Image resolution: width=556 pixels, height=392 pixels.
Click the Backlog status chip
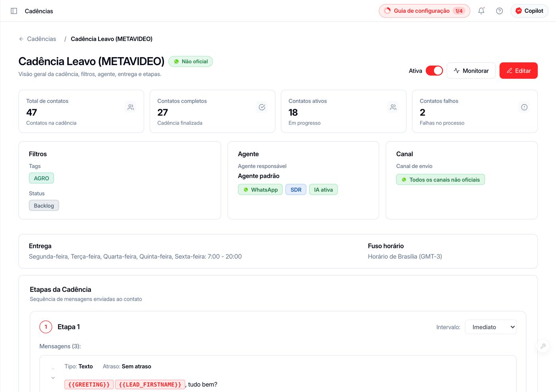coord(44,205)
